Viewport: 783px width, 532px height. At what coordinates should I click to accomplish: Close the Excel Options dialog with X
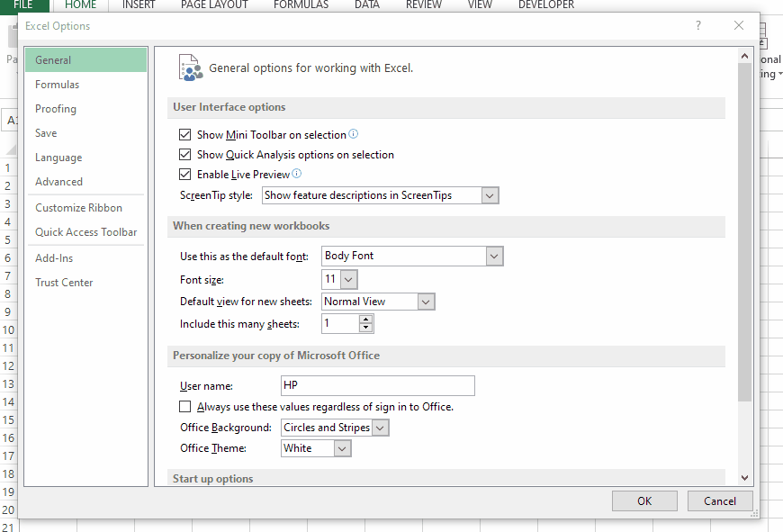[739, 25]
